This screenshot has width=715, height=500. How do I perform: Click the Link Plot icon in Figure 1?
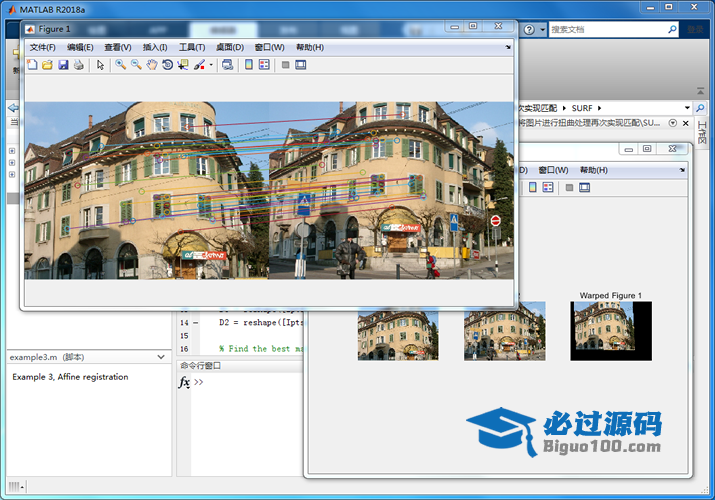pyautogui.click(x=228, y=65)
